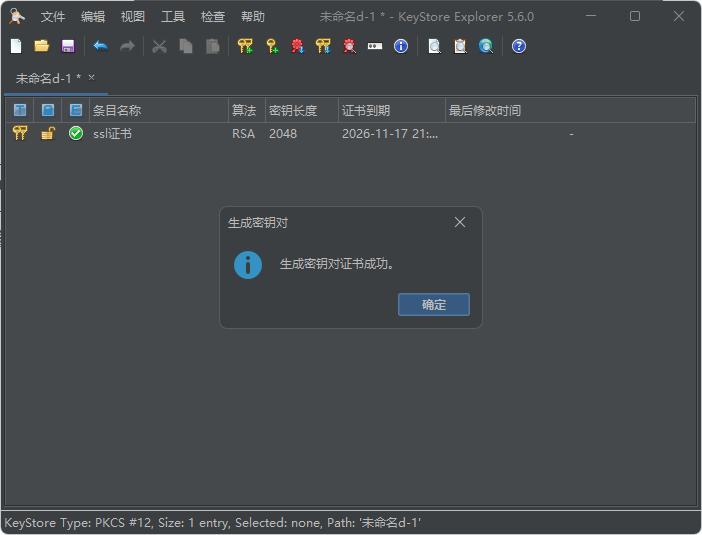
Task: Click the 确定 button in dialog
Action: click(x=433, y=305)
